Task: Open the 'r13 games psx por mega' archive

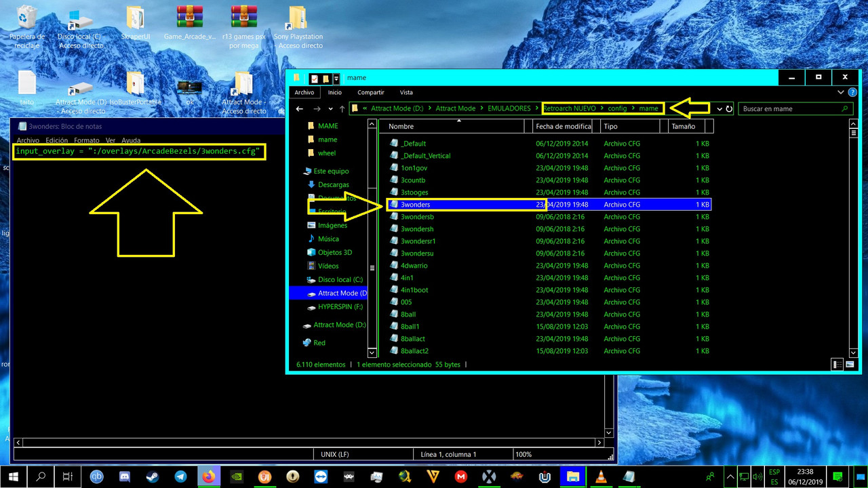Action: pos(244,27)
